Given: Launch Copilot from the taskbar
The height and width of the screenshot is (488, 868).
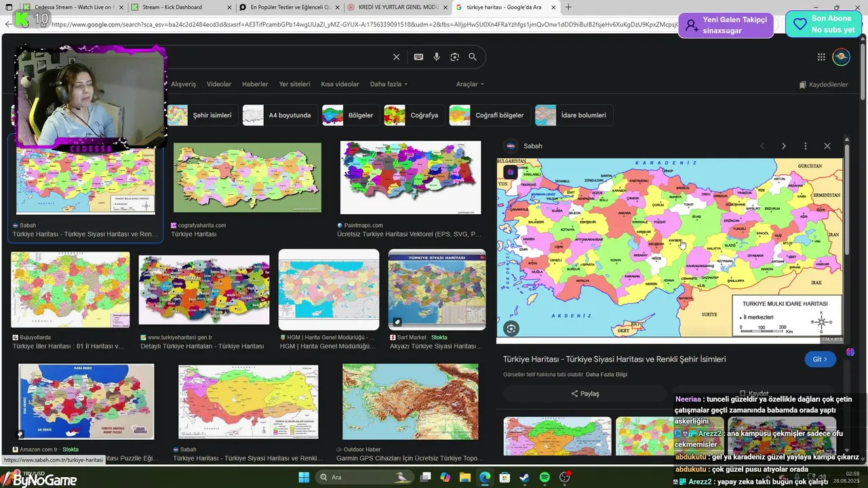Looking at the screenshot, I should pos(445,477).
